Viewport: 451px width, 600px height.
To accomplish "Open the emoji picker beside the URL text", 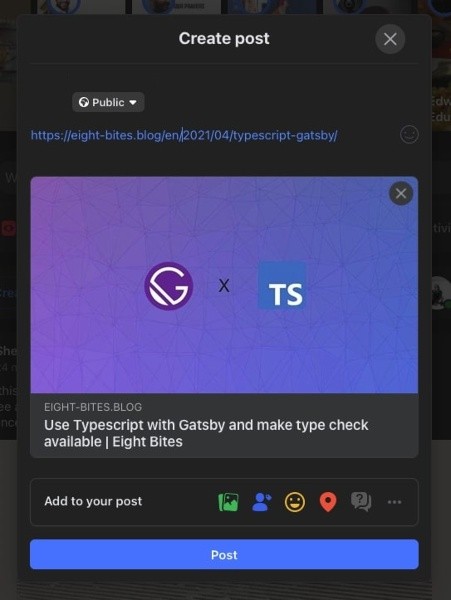I will pyautogui.click(x=409, y=135).
